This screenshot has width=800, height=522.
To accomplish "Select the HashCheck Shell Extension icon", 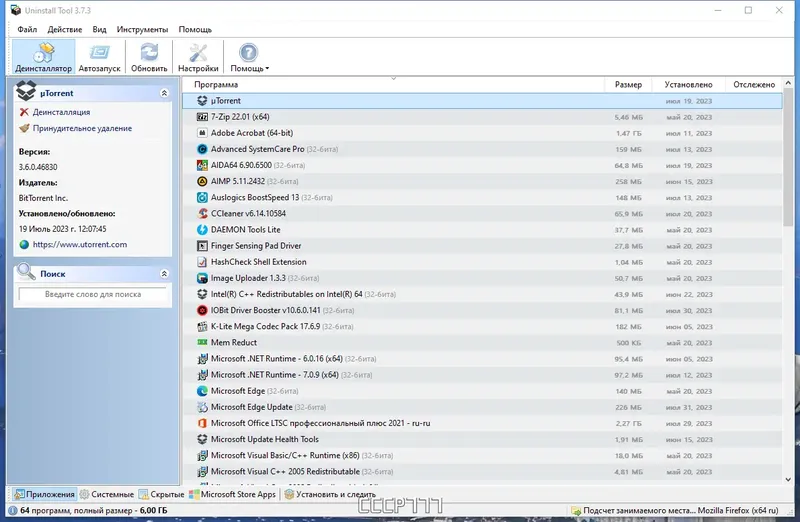I will tap(202, 262).
